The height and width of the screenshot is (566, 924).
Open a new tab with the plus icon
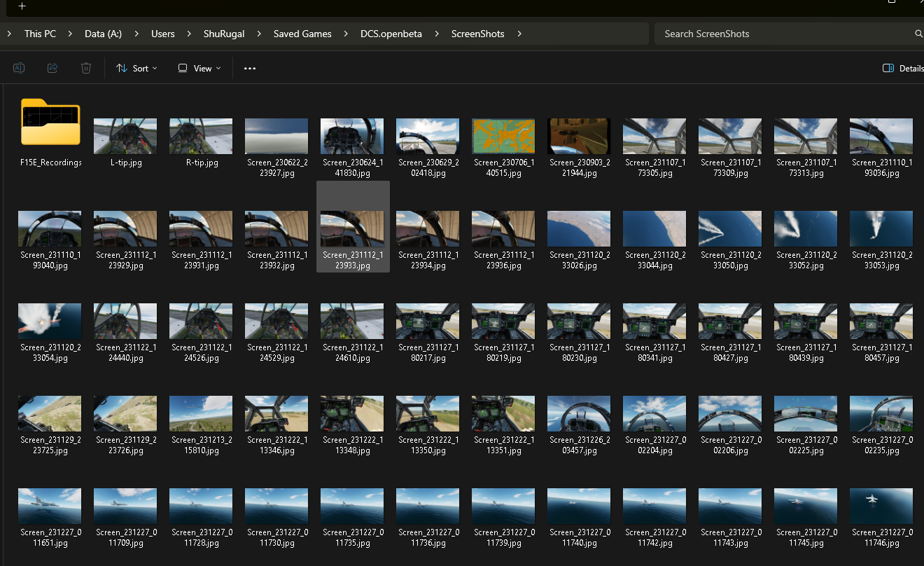(22, 6)
